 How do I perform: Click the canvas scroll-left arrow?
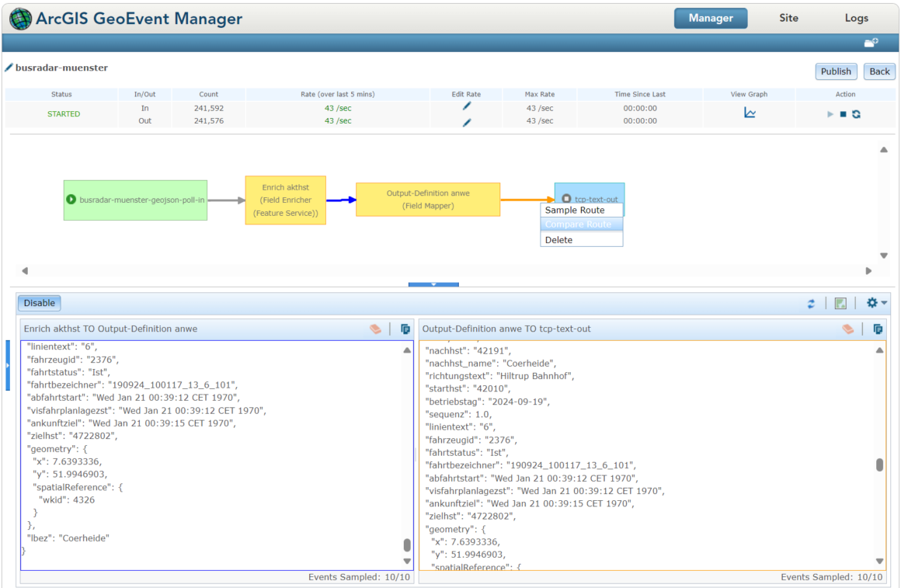point(25,271)
